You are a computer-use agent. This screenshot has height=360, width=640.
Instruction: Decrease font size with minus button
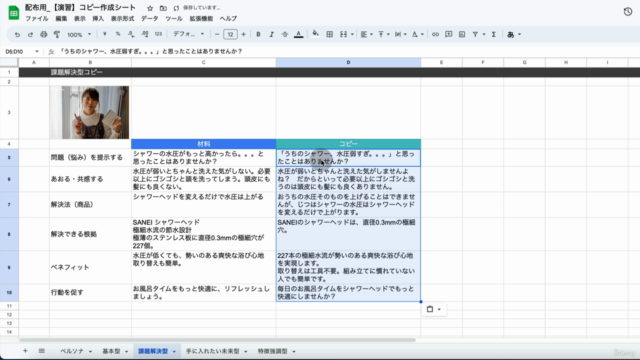[217, 34]
